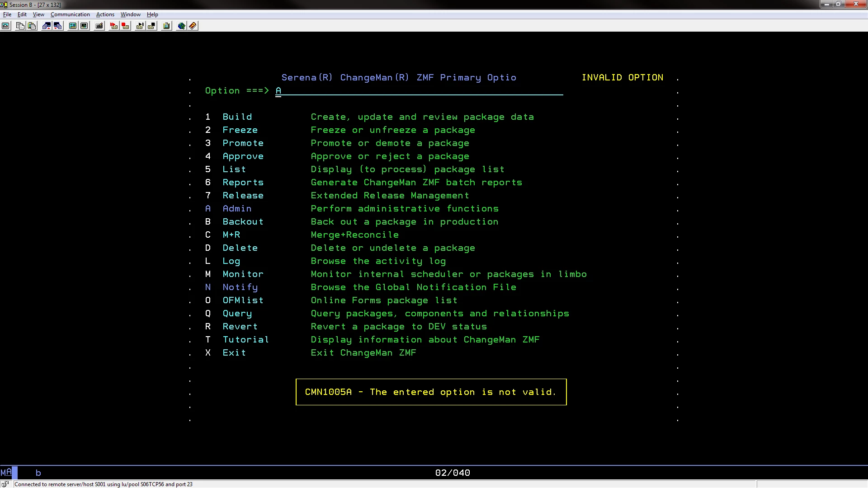Click in the Option input field

(419, 91)
